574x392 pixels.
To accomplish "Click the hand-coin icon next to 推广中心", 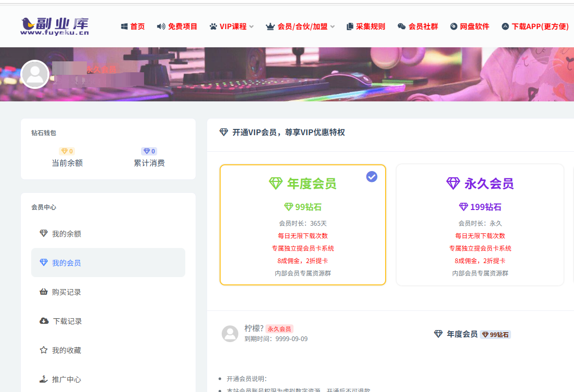I will [44, 379].
